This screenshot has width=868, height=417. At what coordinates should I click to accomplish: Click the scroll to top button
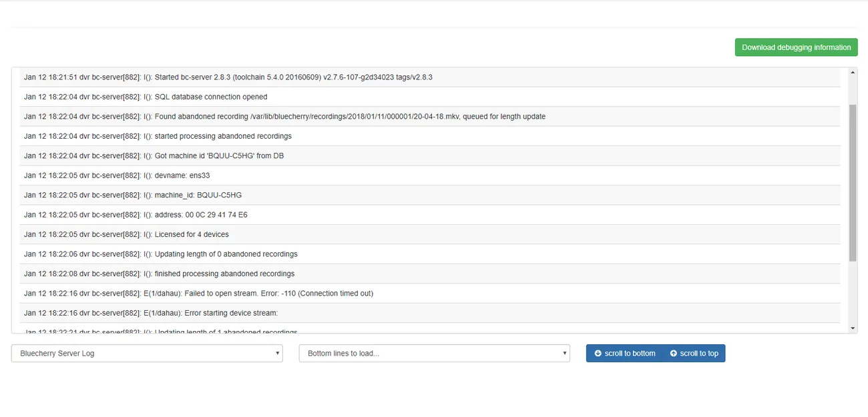694,353
